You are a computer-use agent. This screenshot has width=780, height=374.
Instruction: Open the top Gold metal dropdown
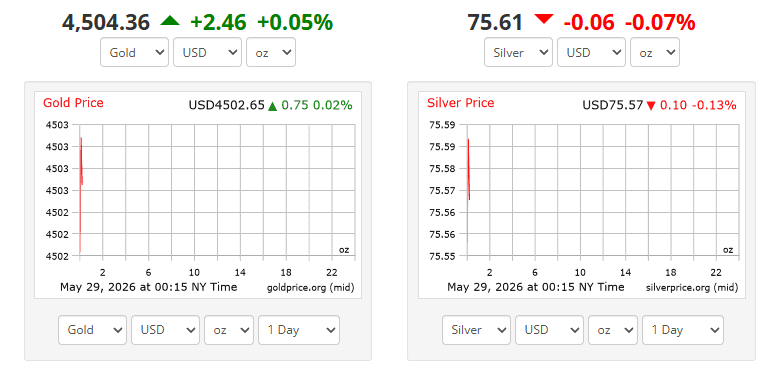(x=134, y=52)
